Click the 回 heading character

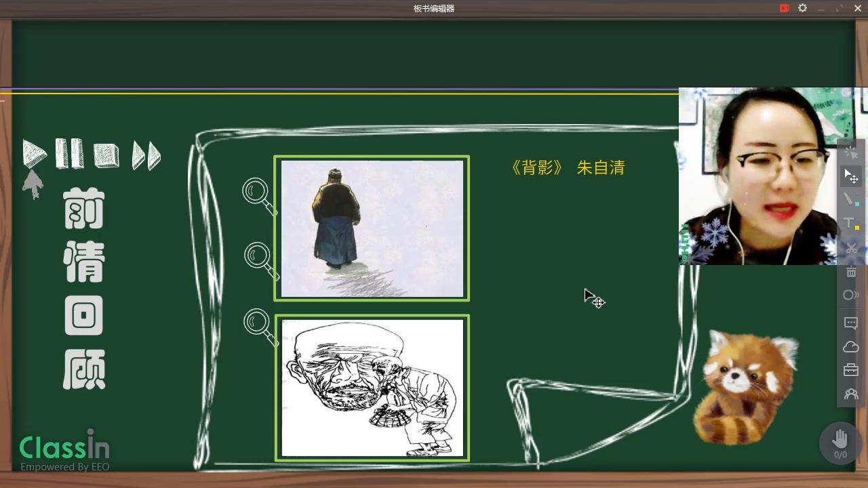tap(84, 315)
